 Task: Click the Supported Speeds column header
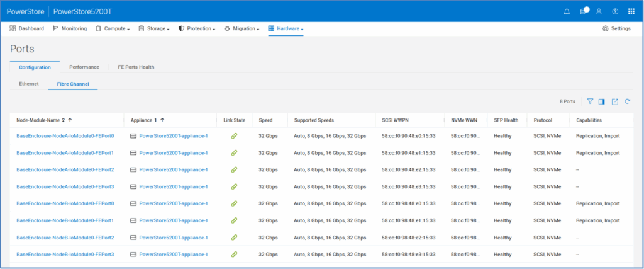[x=314, y=120]
